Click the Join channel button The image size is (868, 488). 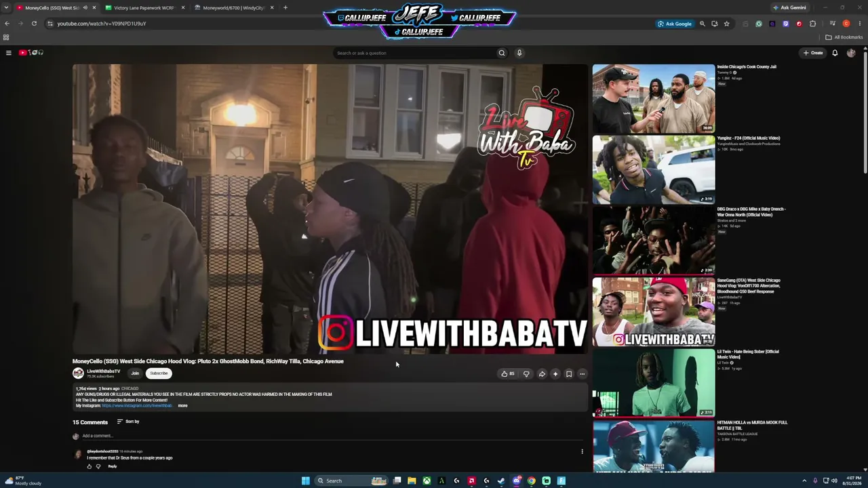135,373
